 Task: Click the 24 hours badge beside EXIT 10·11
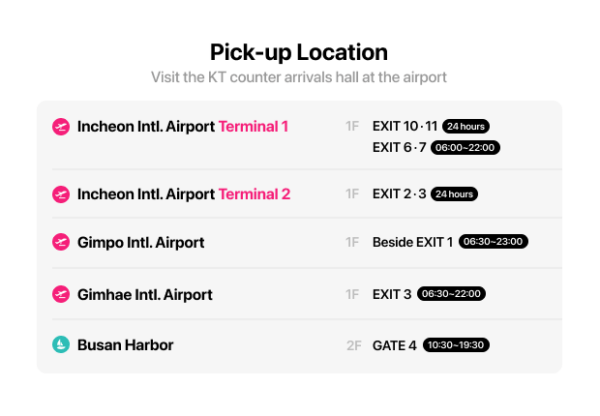point(465,127)
